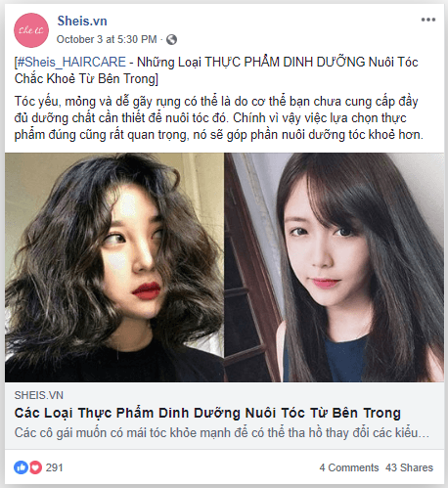This screenshot has height=488, width=448.
Task: Open article titled Các Loại Thực Phẩm Dinh Dưỡng
Action: tap(207, 413)
